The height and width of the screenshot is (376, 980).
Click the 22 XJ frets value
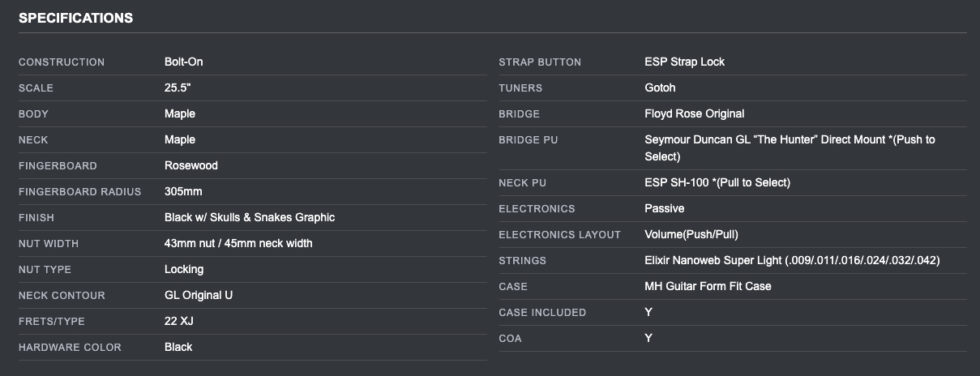tap(179, 321)
